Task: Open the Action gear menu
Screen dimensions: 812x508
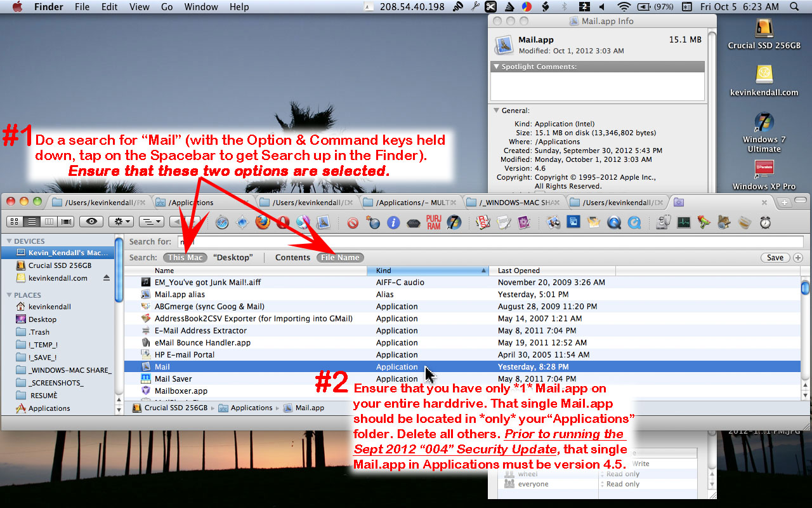Action: point(121,222)
